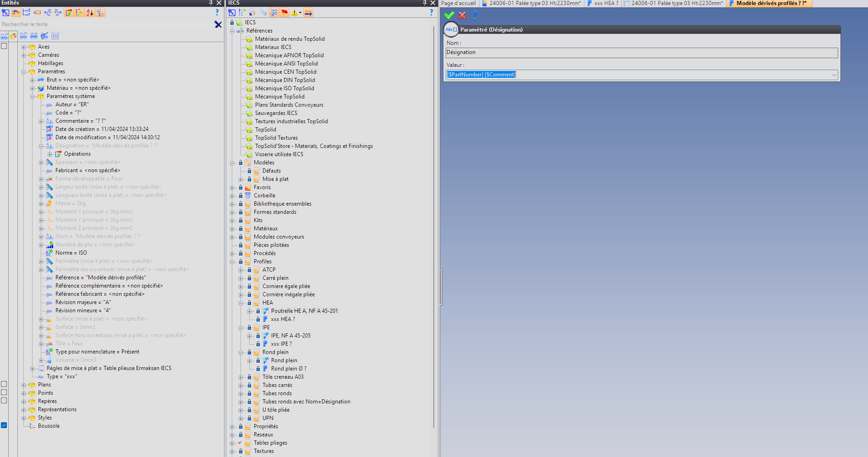The height and width of the screenshot is (457, 868).
Task: Expand the Tubes carrés folder
Action: click(x=240, y=386)
